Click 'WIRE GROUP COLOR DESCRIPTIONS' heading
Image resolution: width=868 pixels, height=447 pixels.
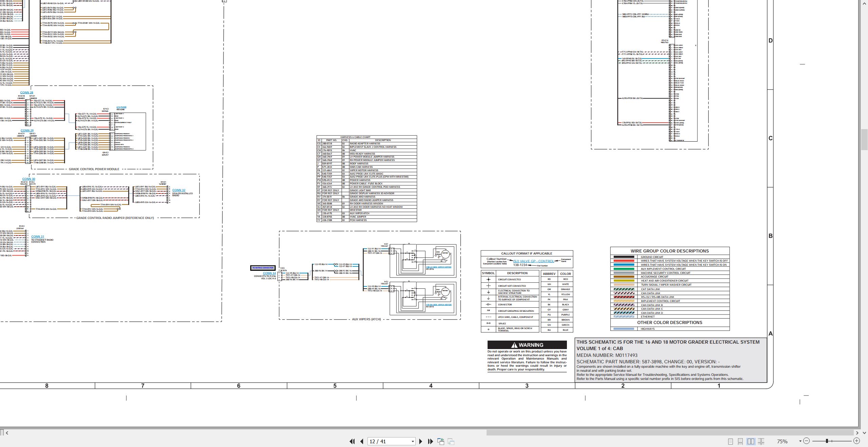(x=670, y=251)
